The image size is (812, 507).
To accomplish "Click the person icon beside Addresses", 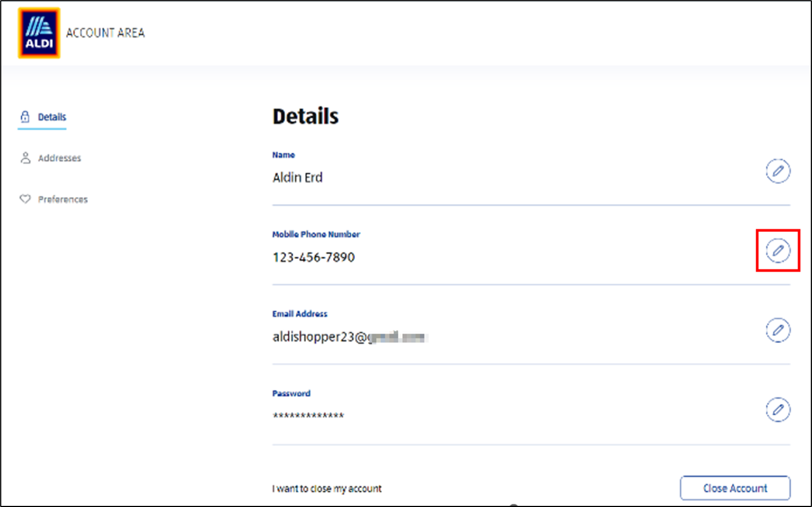I will [x=25, y=158].
